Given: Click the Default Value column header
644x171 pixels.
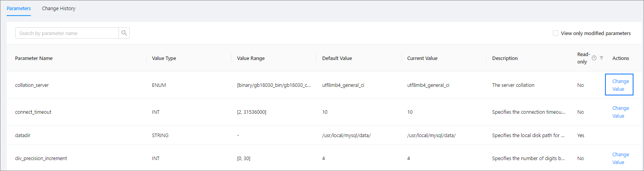Looking at the screenshot, I should [337, 58].
